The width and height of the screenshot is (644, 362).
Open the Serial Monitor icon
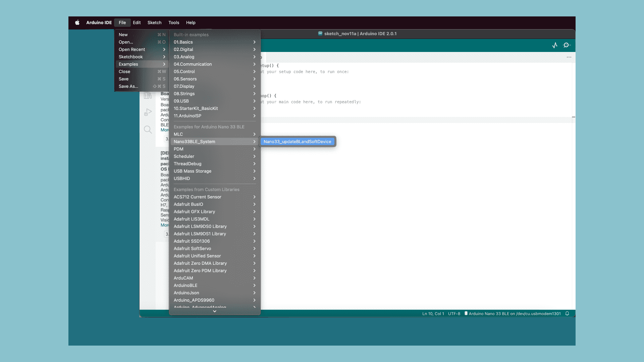tap(567, 45)
